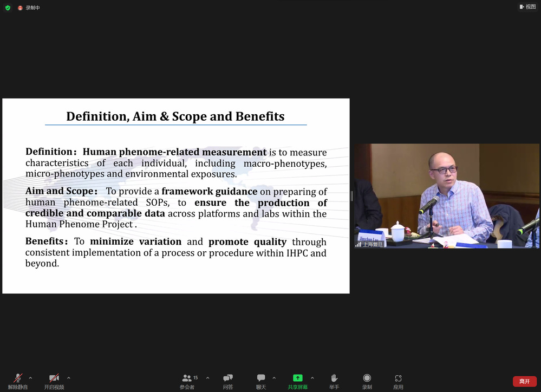Expand the arrow next to chat
The height and width of the screenshot is (392, 541).
click(274, 378)
